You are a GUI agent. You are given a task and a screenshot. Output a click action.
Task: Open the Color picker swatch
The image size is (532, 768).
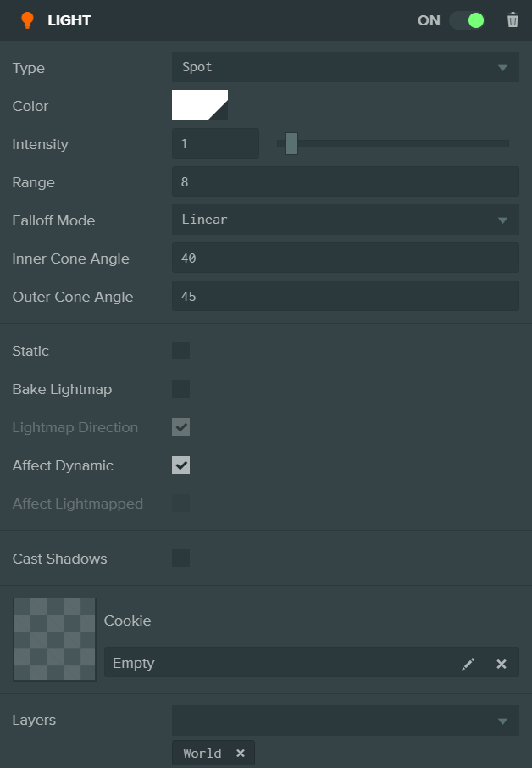point(200,105)
